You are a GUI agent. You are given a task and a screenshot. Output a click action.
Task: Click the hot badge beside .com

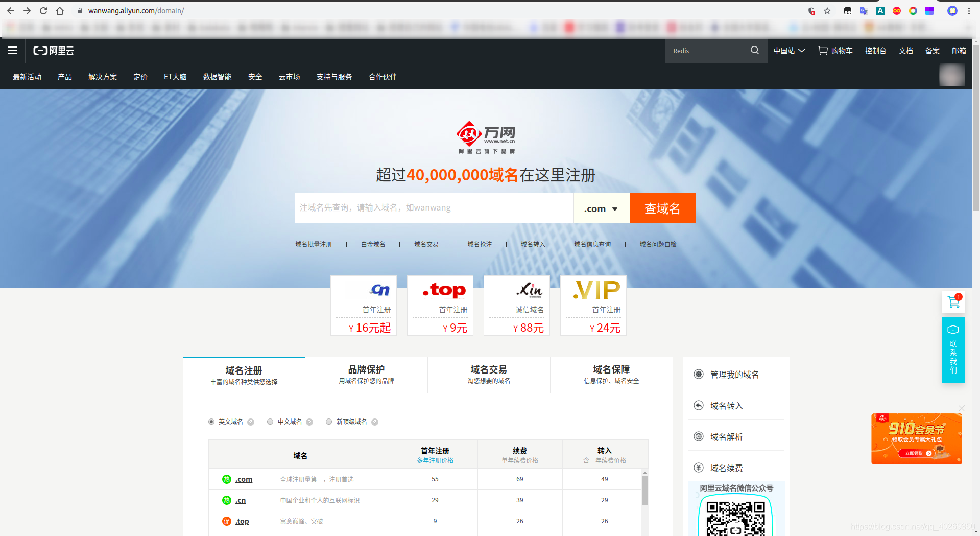point(227,479)
